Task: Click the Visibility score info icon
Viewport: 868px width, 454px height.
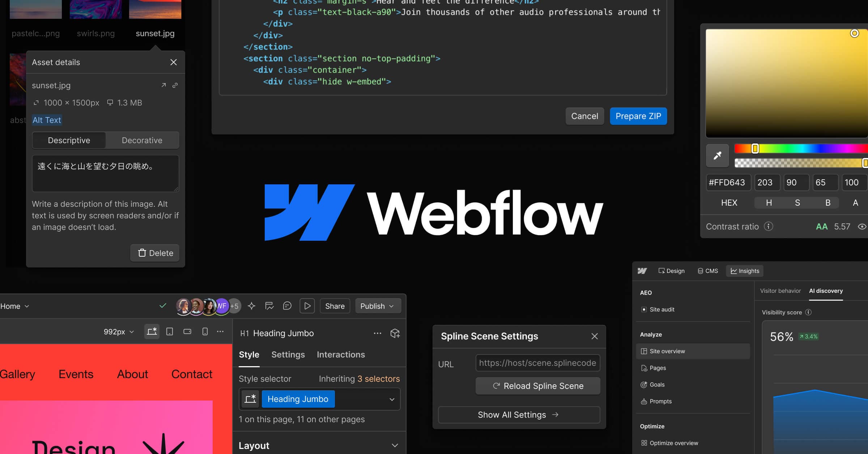Action: coord(808,312)
